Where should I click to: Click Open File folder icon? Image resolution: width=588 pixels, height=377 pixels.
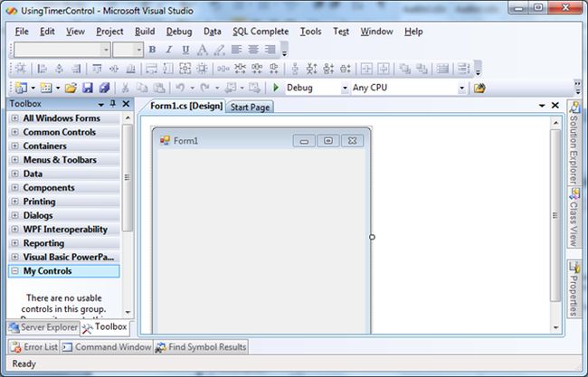click(71, 88)
